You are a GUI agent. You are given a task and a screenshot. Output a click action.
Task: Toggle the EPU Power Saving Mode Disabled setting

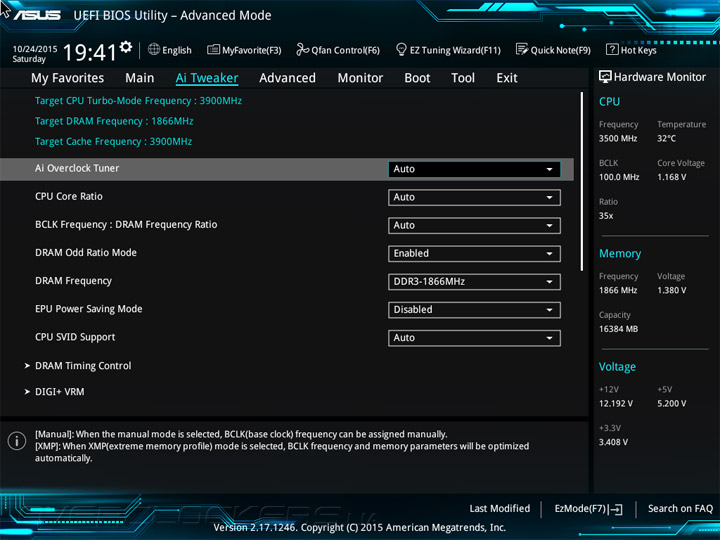[474, 310]
